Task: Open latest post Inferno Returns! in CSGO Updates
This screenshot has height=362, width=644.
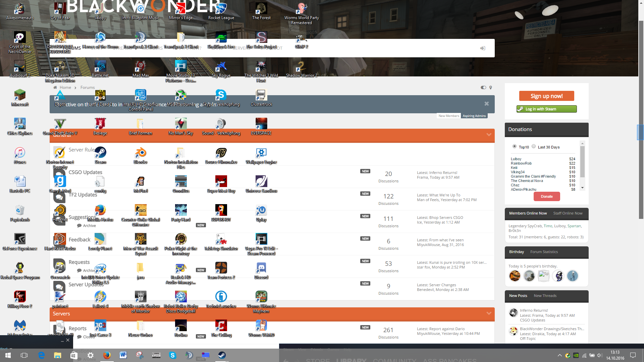Action: tap(443, 173)
